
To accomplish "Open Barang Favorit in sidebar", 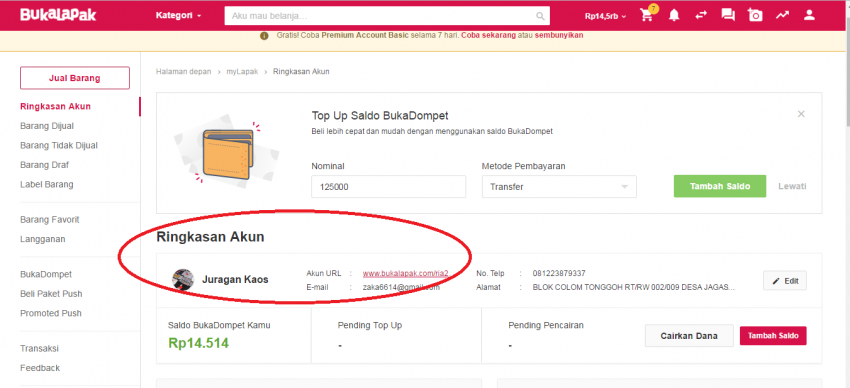I will point(50,219).
